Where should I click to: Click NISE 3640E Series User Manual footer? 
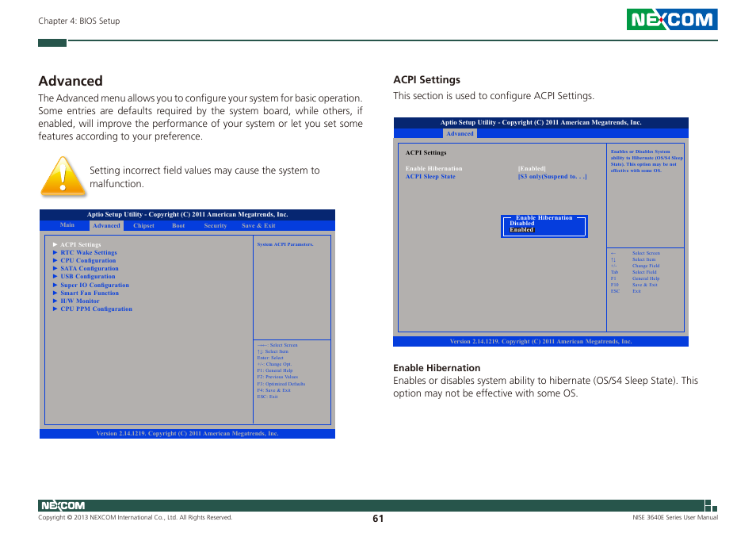(x=675, y=517)
